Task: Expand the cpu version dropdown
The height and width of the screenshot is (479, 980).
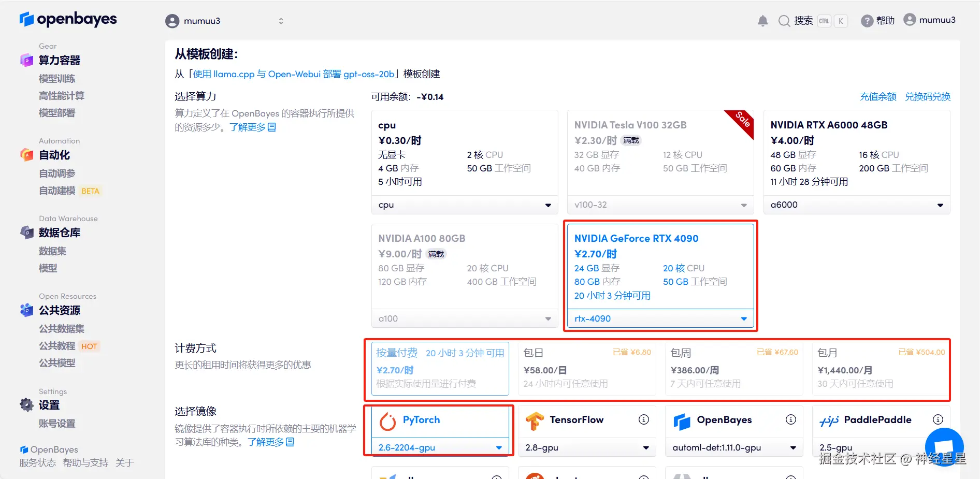Action: point(465,205)
